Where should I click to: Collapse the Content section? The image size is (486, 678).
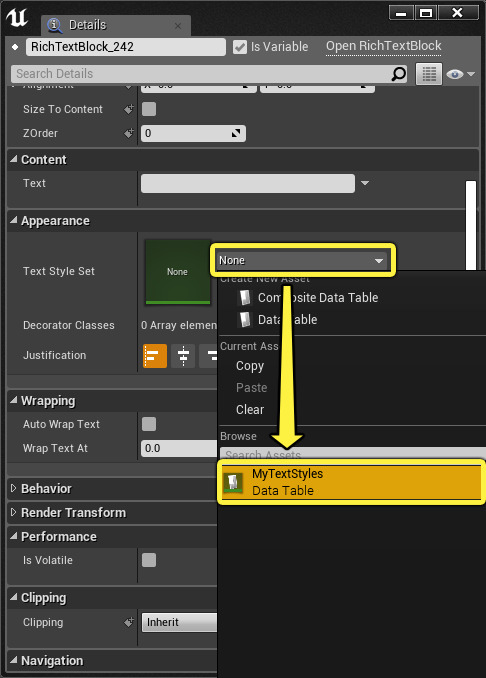click(x=13, y=159)
